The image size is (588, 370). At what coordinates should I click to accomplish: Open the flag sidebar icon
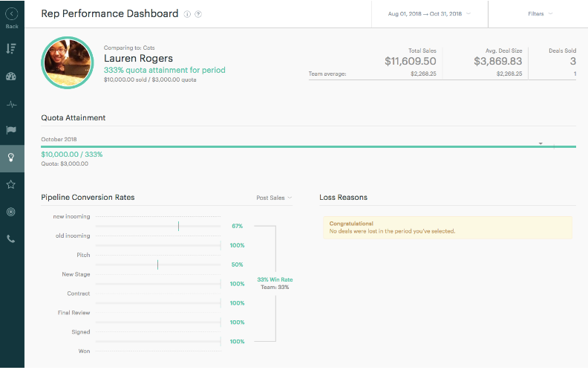point(11,130)
